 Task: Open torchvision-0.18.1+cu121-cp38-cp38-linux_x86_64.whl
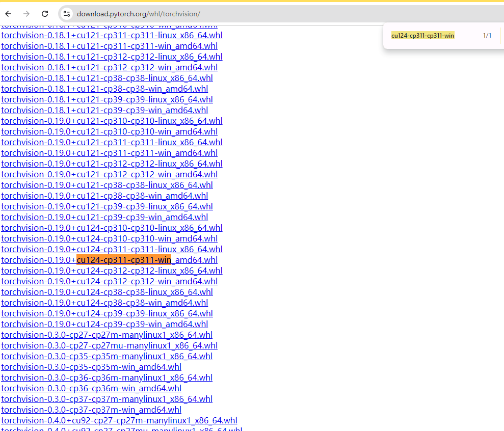click(x=107, y=78)
